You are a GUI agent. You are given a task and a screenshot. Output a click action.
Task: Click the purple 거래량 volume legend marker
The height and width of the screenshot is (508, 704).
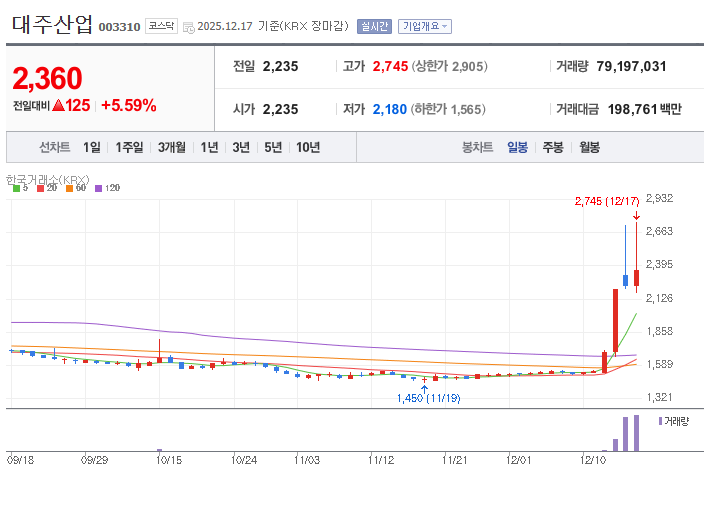pyautogui.click(x=660, y=421)
